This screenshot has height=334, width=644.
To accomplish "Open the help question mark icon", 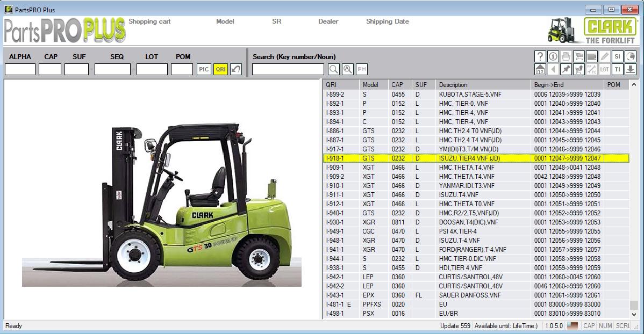I will (x=540, y=56).
